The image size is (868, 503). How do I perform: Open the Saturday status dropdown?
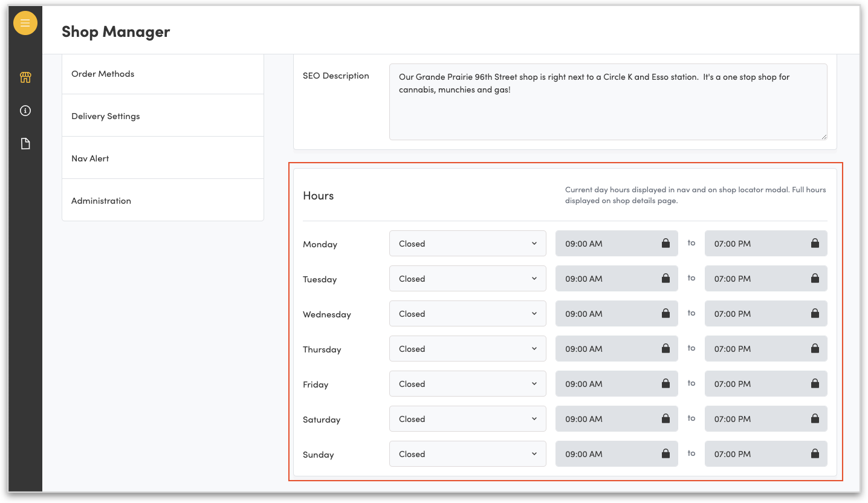(467, 419)
